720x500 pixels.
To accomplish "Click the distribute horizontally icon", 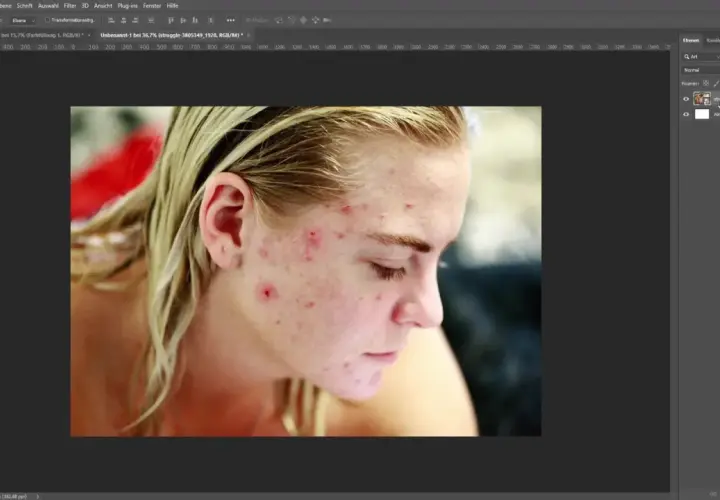I will [151, 20].
